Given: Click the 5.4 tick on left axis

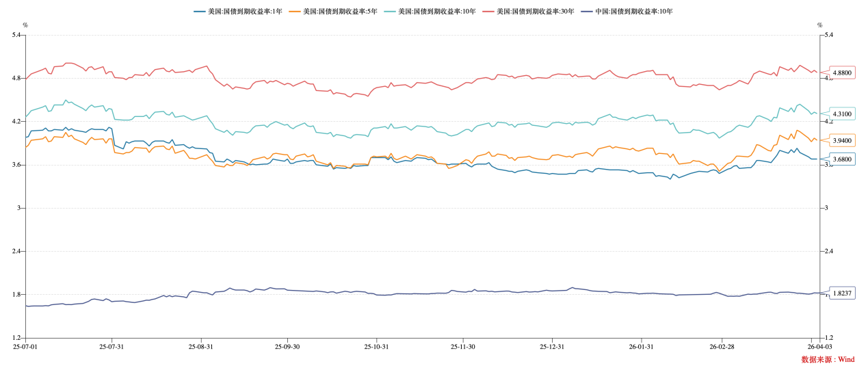Looking at the screenshot, I should pyautogui.click(x=16, y=35).
